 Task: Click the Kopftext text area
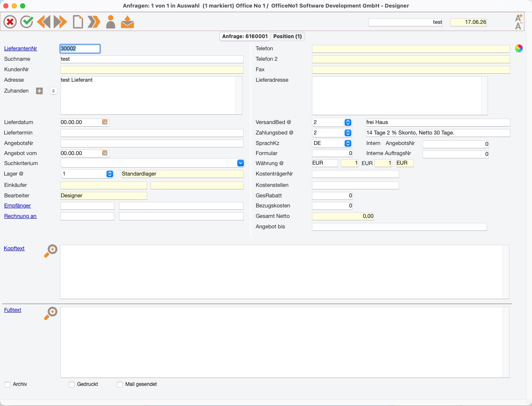[281, 272]
